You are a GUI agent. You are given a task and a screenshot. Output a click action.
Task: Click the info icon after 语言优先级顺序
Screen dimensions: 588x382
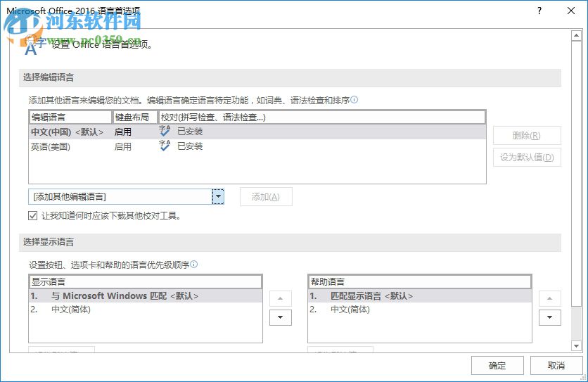194,265
